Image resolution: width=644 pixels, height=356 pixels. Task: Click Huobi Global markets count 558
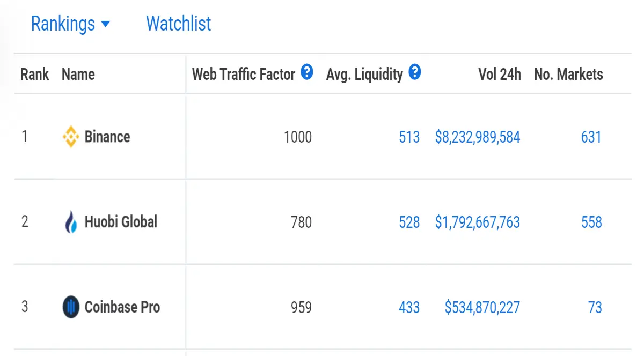pyautogui.click(x=591, y=222)
